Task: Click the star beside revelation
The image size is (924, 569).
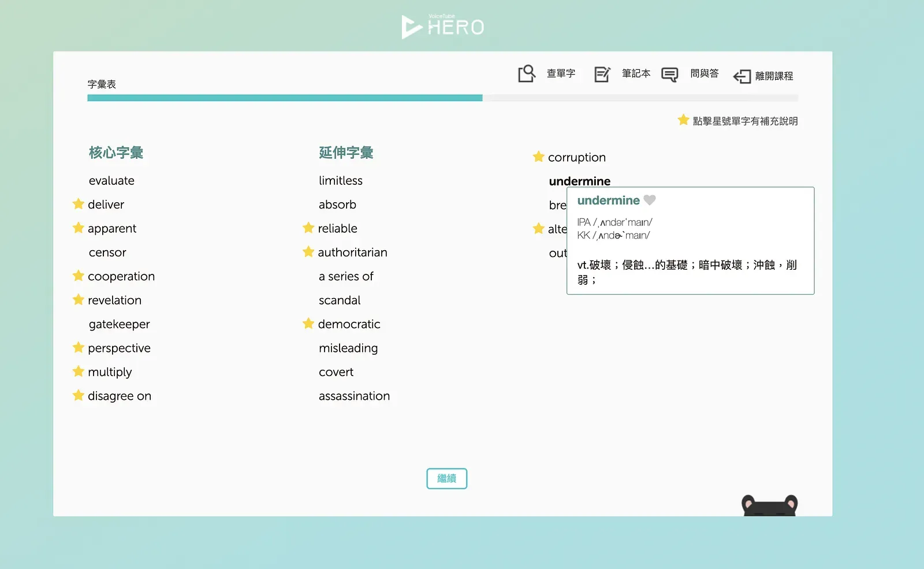Action: (79, 299)
